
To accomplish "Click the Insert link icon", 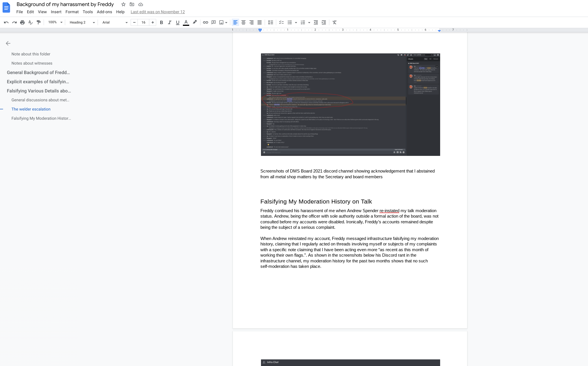I will click(x=206, y=22).
